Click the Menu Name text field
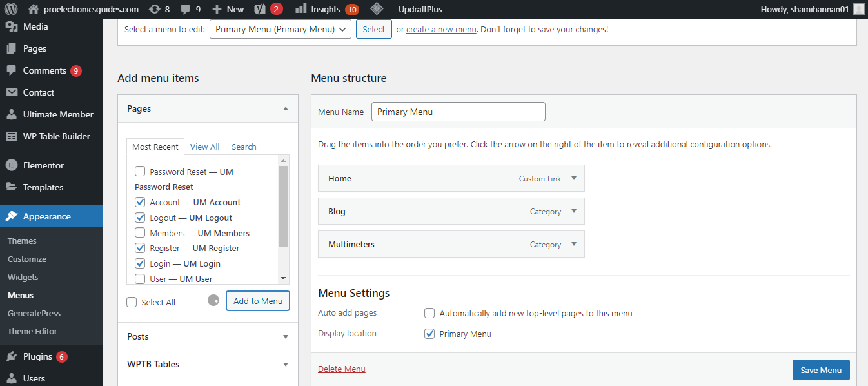 pos(458,112)
